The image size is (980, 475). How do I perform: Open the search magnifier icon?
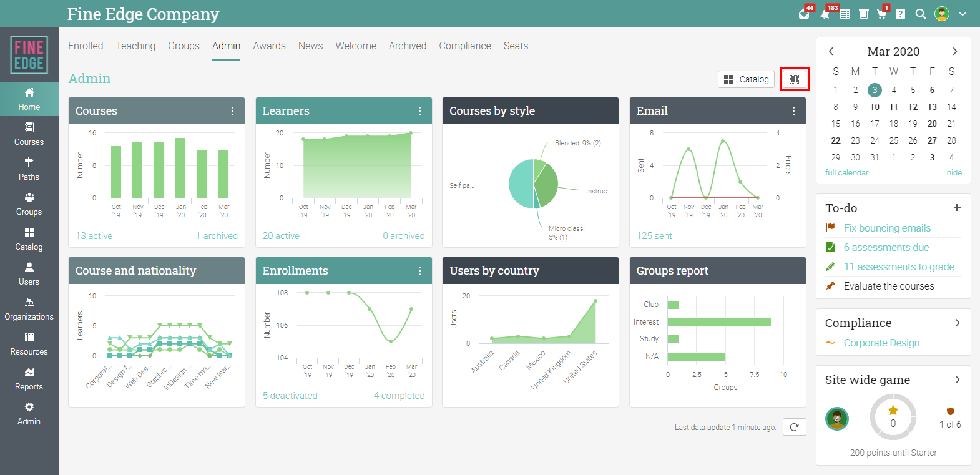tap(921, 14)
